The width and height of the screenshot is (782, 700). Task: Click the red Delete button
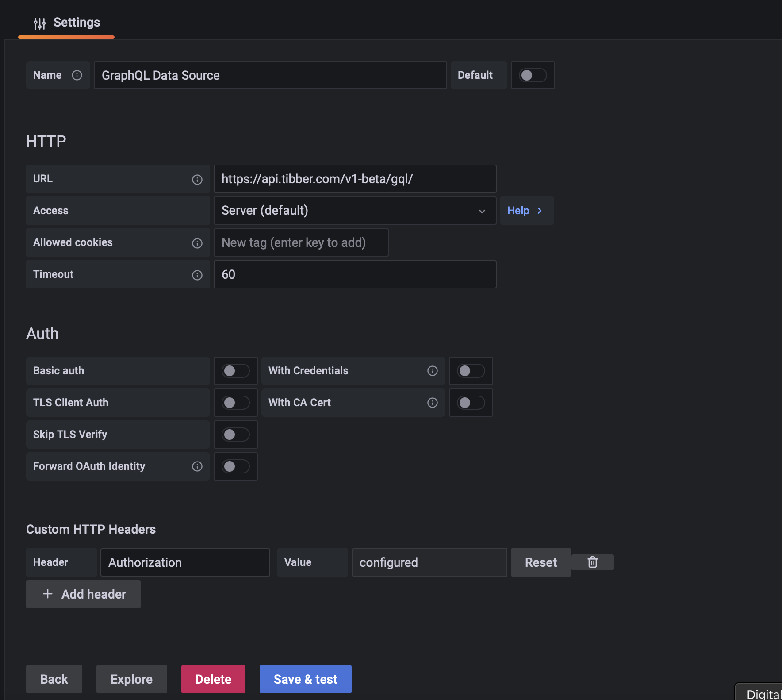point(213,679)
